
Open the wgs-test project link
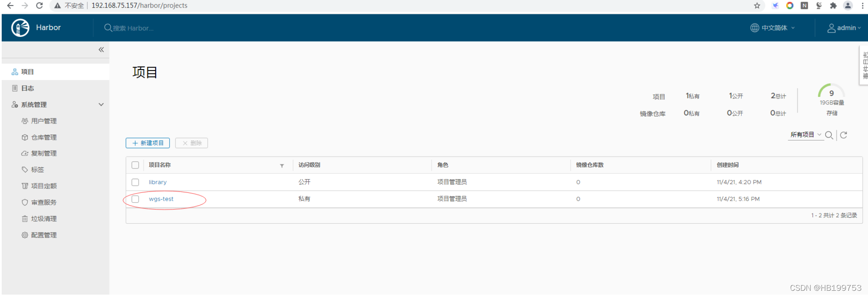point(161,199)
